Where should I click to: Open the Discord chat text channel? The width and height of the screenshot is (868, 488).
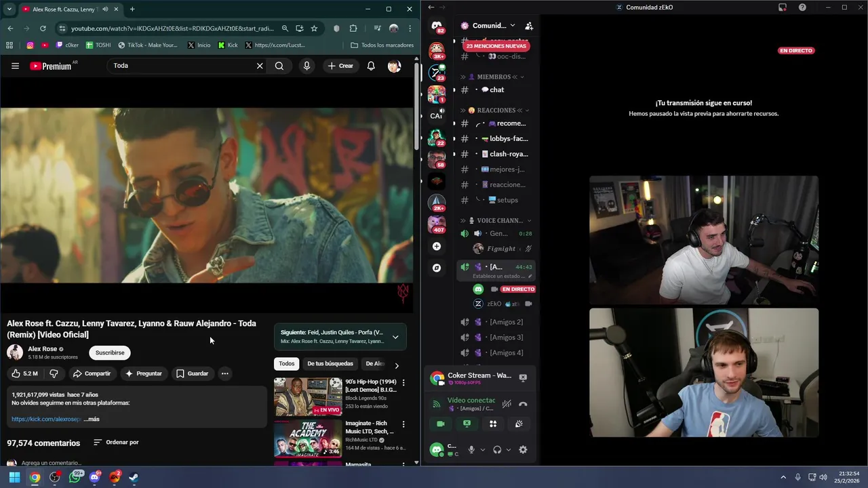click(496, 89)
